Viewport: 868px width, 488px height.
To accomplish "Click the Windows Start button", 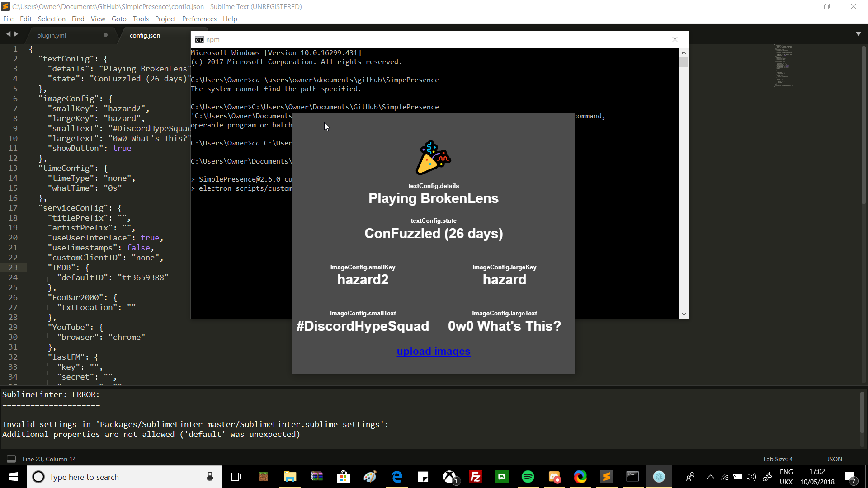I will 14,477.
